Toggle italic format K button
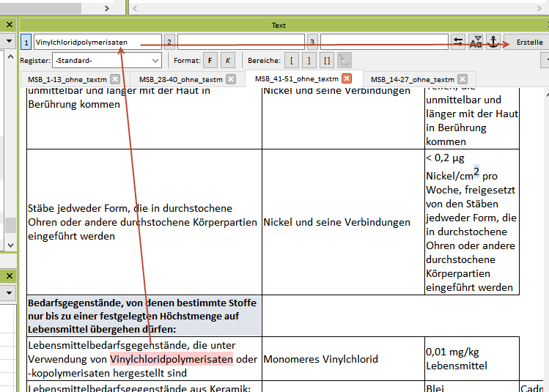549x392 pixels. pyautogui.click(x=228, y=60)
